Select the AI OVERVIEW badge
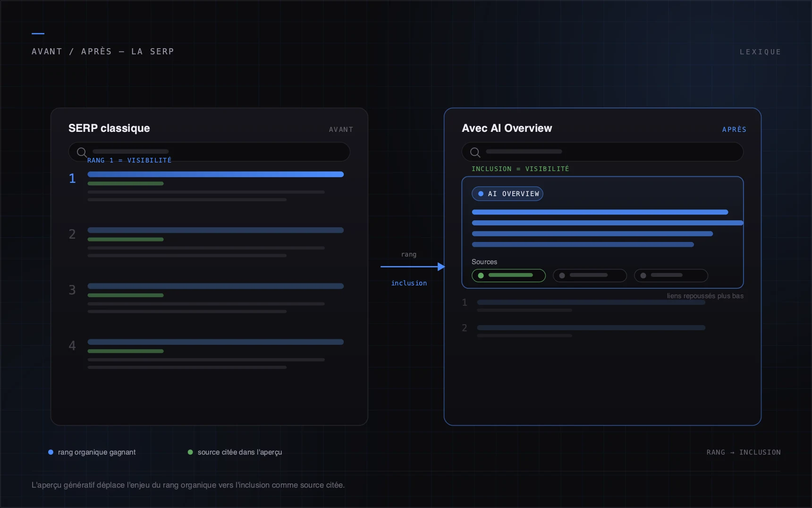The height and width of the screenshot is (508, 812). point(507,194)
